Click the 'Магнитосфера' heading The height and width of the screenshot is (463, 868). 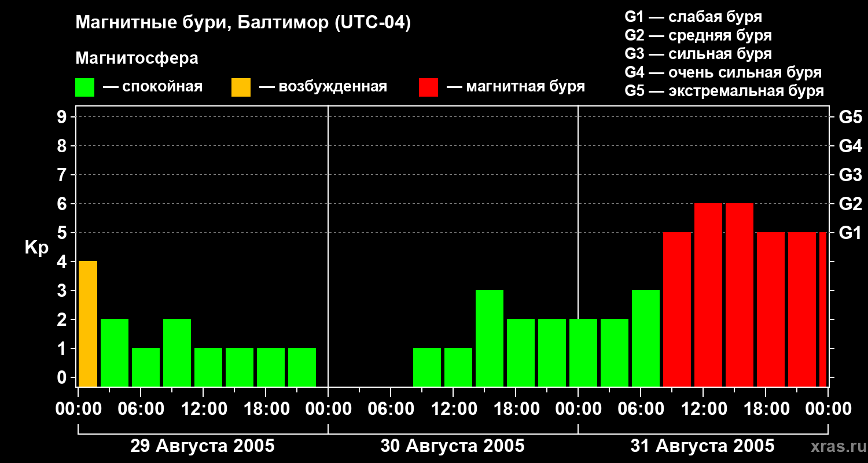point(137,58)
